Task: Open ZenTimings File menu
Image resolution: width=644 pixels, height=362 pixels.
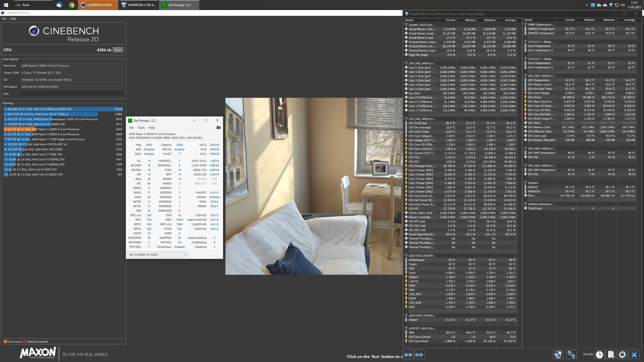Action: pyautogui.click(x=132, y=128)
